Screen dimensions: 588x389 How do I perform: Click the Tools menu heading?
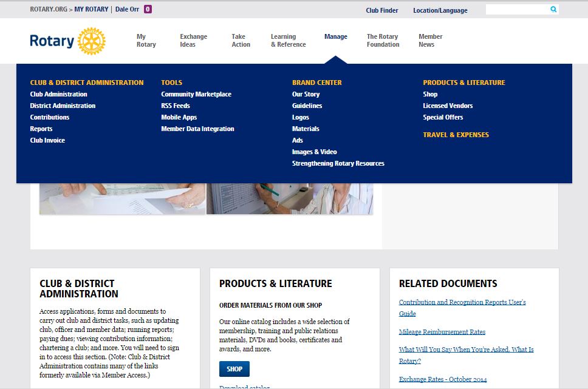172,83
